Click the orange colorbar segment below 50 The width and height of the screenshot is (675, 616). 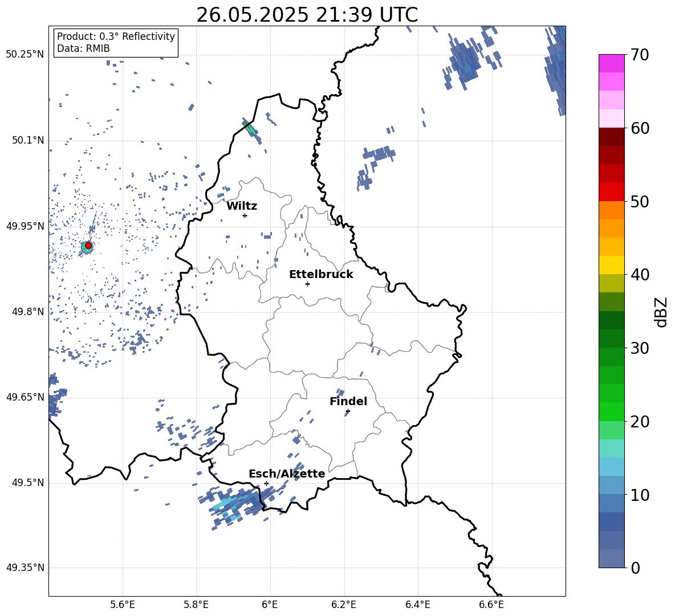click(611, 210)
